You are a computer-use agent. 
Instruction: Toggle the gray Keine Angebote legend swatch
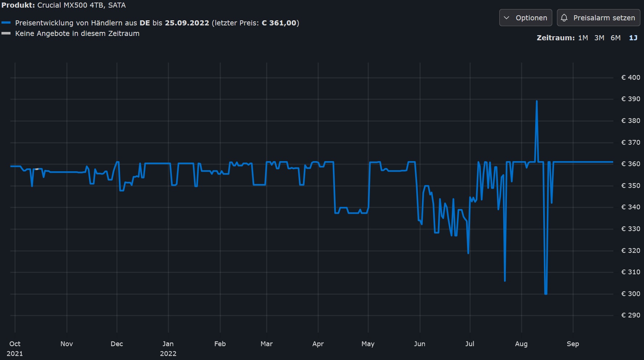(6, 33)
